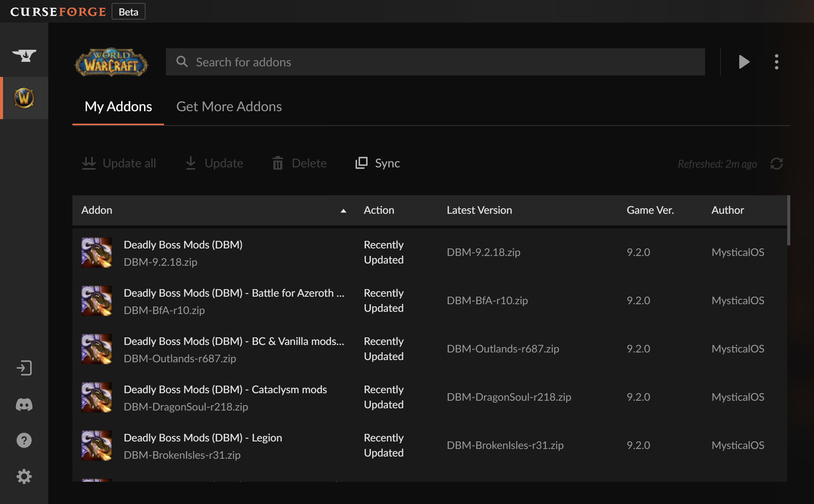Click the login arrow icon in sidebar
This screenshot has height=504, width=814.
click(24, 368)
